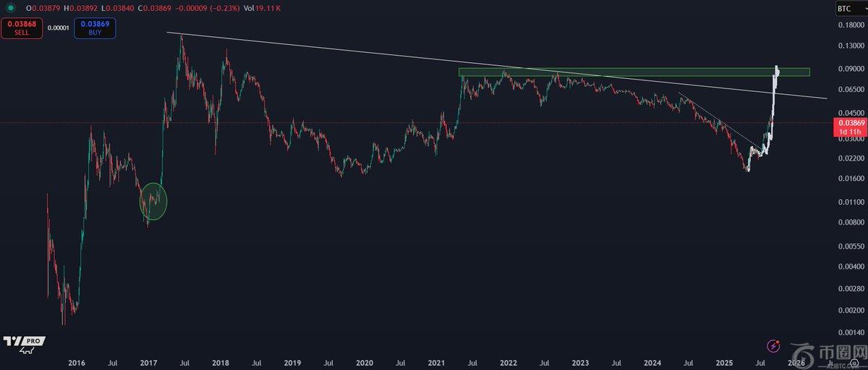Click the green market status dot
The image size is (868, 370).
(9, 8)
